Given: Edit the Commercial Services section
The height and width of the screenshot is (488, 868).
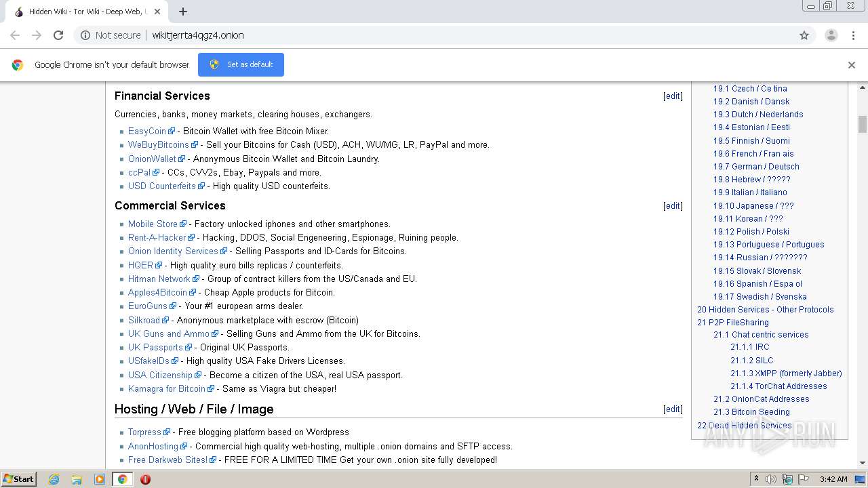Looking at the screenshot, I should pyautogui.click(x=673, y=206).
